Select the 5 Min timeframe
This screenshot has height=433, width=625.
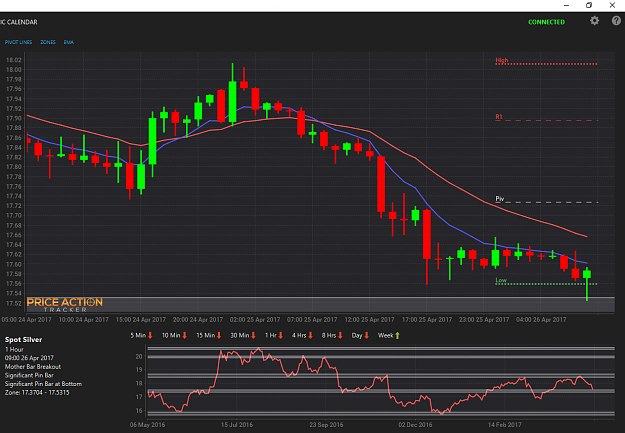pyautogui.click(x=138, y=335)
